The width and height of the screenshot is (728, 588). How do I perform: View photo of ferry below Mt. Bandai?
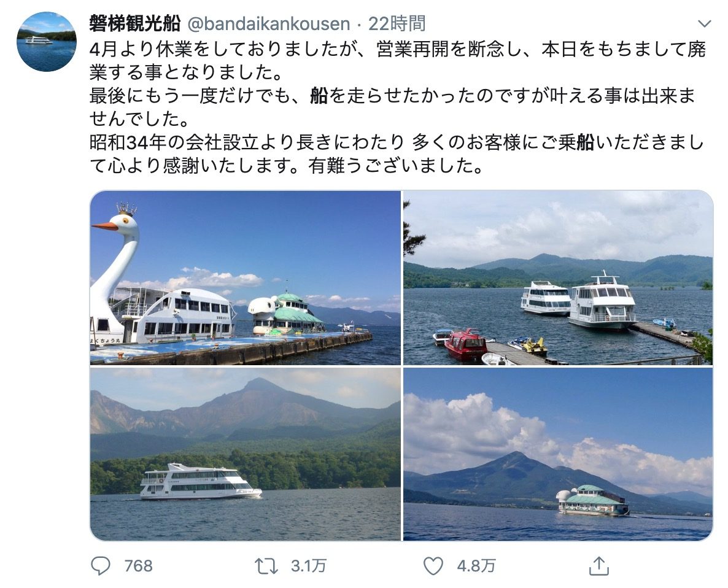click(x=245, y=454)
